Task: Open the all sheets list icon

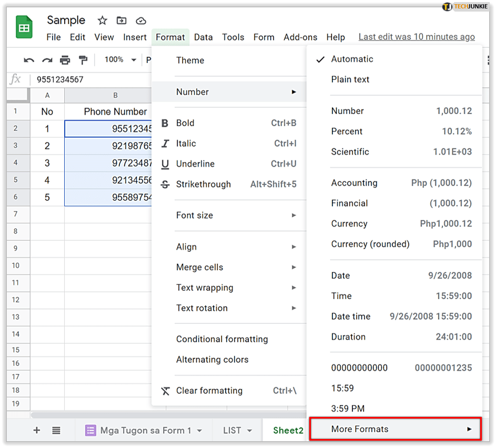Action: (56, 430)
